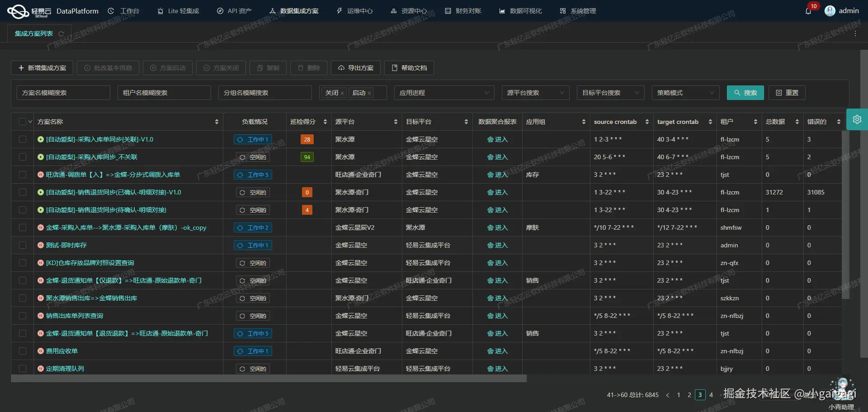Open the three-dot menu right of 集成方案列表 tab
This screenshot has height=412, width=868.
pos(855,33)
